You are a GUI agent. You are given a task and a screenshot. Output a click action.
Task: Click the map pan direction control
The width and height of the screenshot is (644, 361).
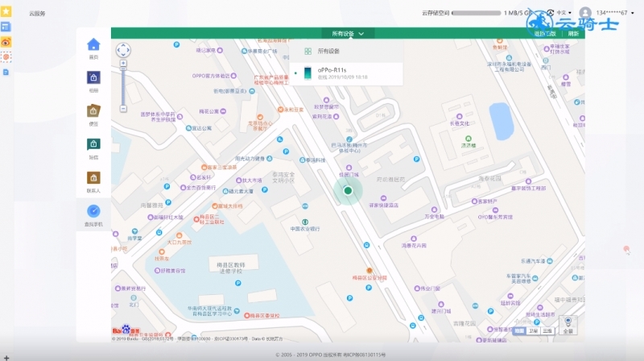tap(123, 50)
